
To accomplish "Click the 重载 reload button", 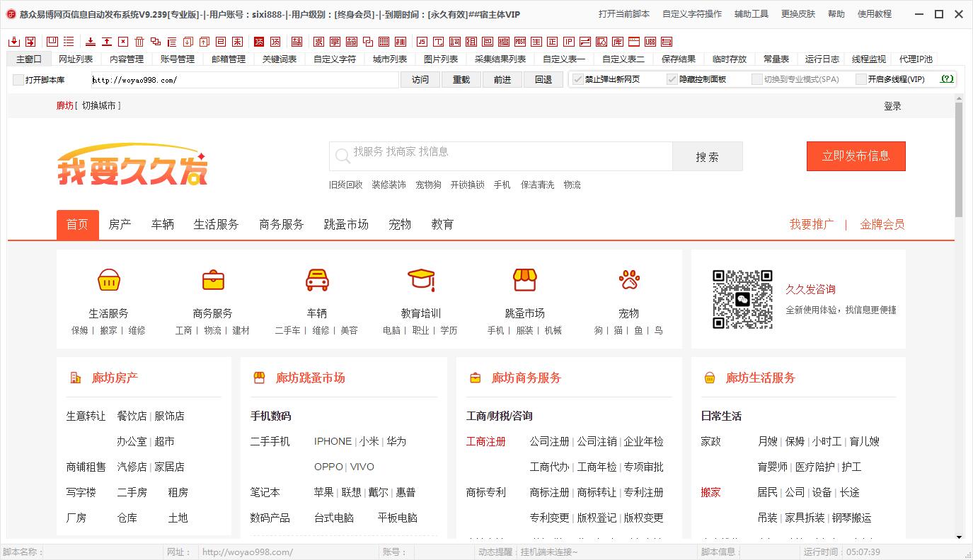I will pos(461,80).
